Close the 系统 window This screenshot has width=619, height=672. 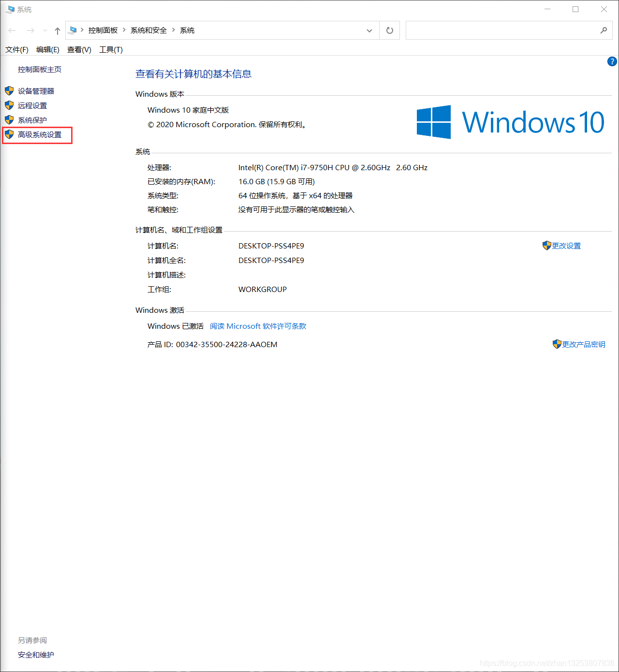pyautogui.click(x=604, y=9)
